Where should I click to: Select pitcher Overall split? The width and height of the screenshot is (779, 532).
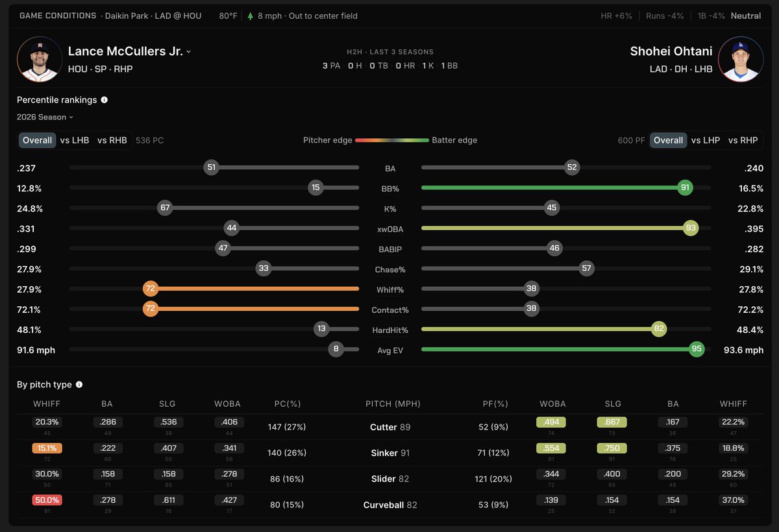[x=37, y=140]
